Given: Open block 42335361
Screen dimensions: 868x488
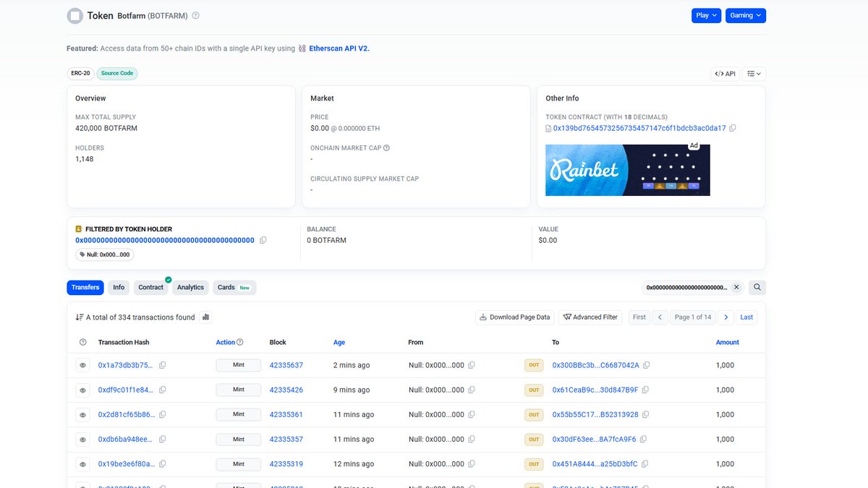Looking at the screenshot, I should point(286,414).
